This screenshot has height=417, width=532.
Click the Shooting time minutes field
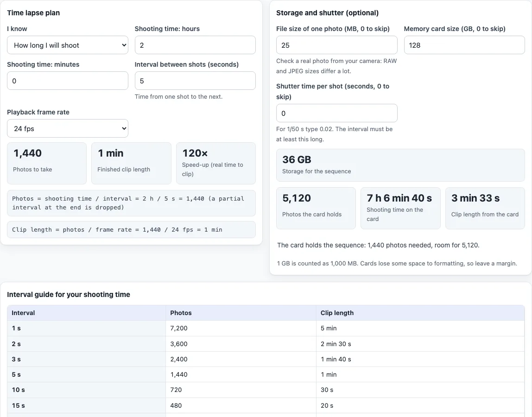point(68,81)
